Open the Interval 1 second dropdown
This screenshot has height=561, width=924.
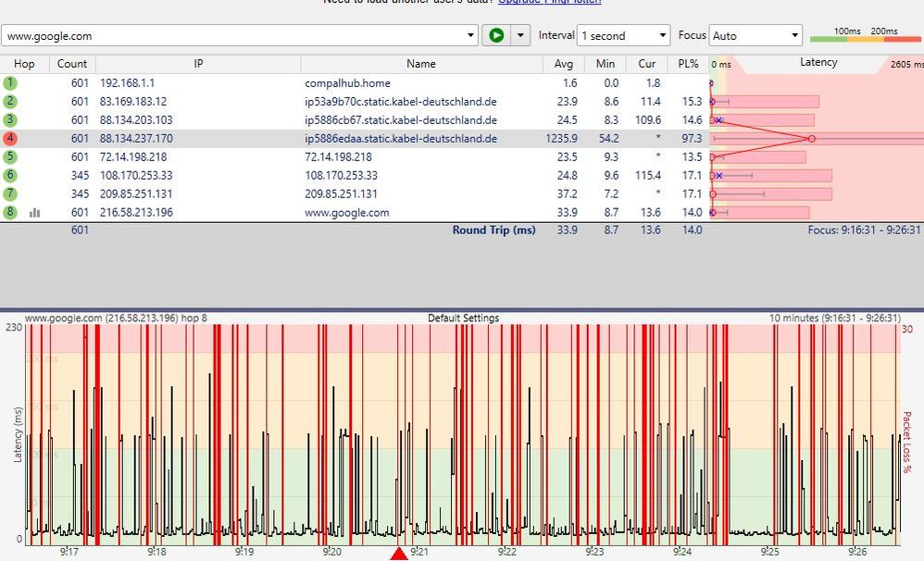(623, 36)
